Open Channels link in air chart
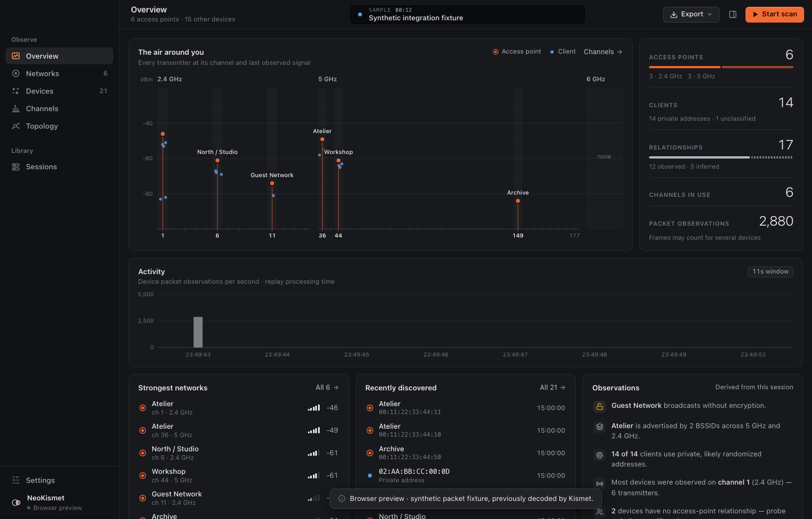 click(x=603, y=51)
